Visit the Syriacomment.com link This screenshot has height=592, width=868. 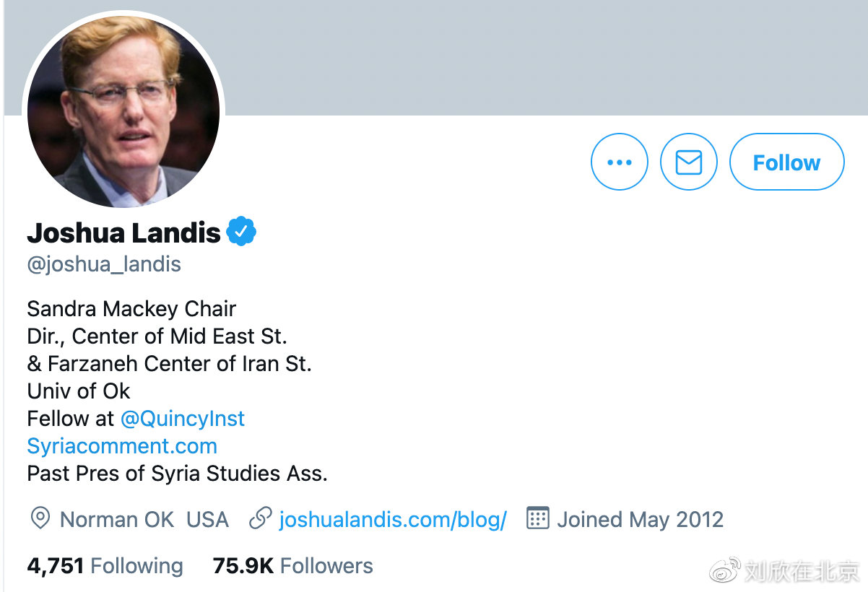[x=122, y=446]
